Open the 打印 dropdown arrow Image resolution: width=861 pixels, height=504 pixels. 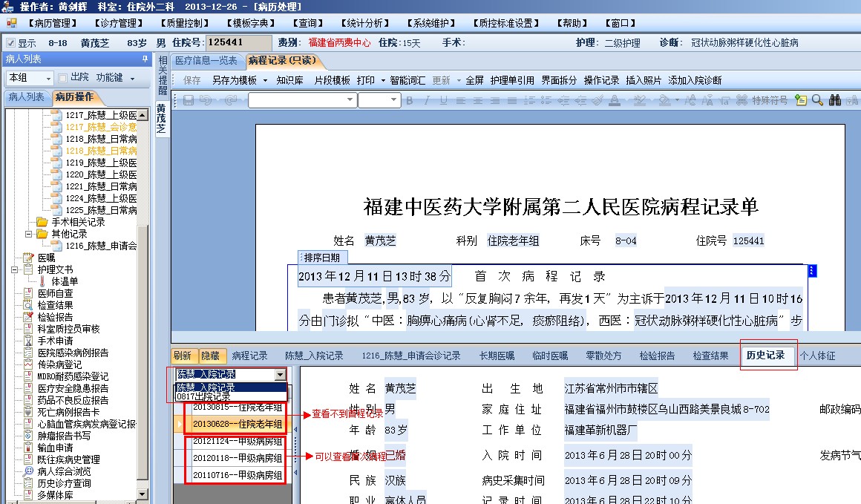[383, 81]
